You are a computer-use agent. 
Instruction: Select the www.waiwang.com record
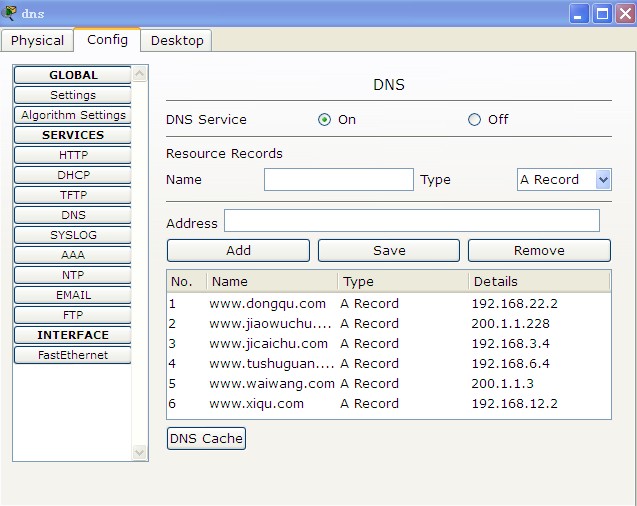pos(272,384)
